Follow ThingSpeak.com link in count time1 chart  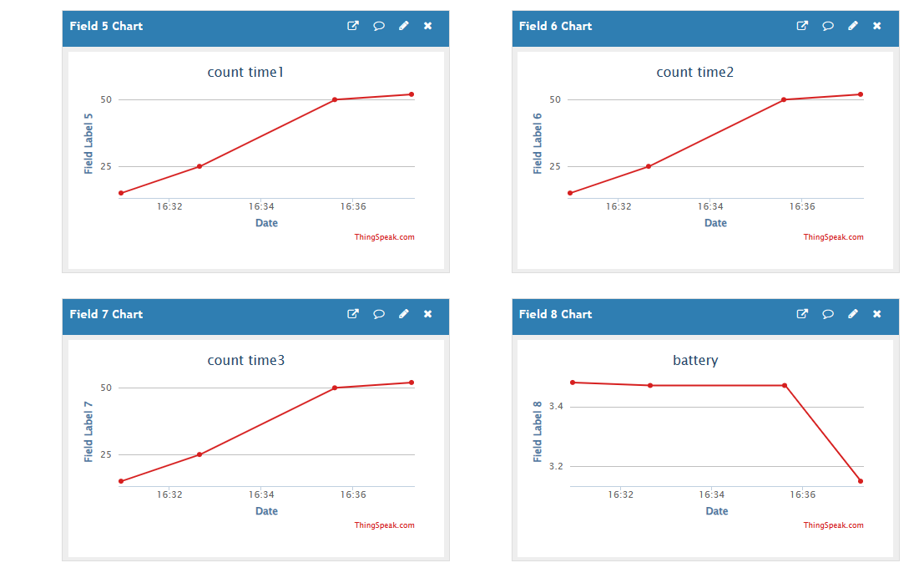[x=384, y=237]
